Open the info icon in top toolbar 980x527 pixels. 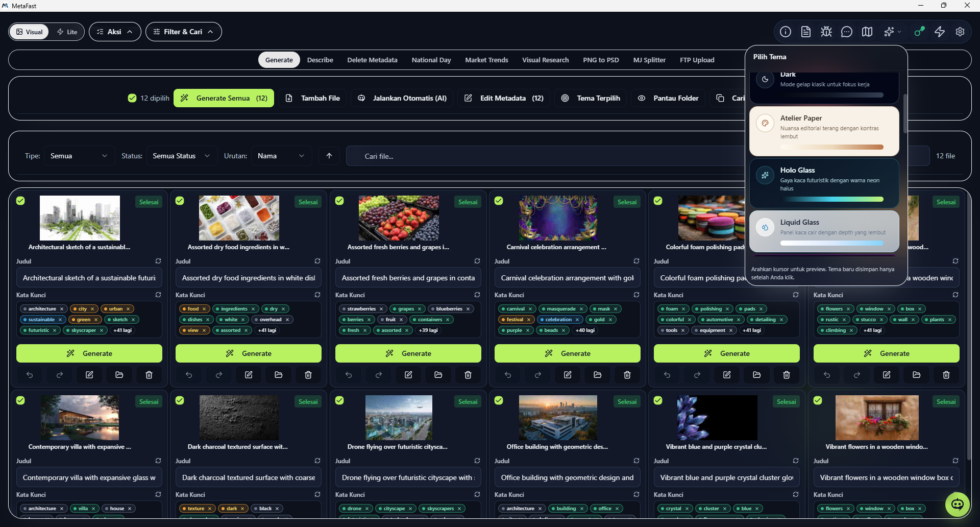coord(786,32)
